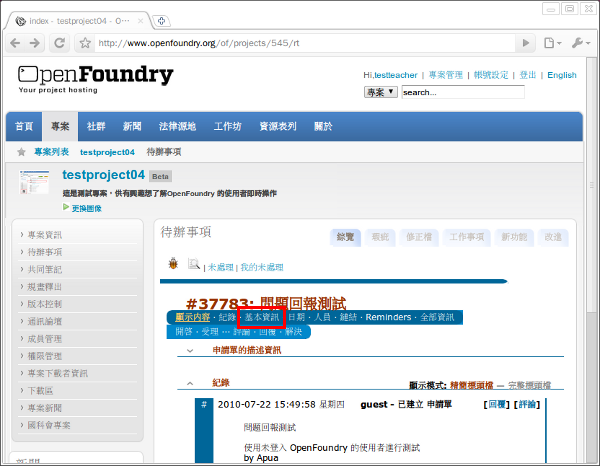Image resolution: width=600 pixels, height=466 pixels.
Task: Click the OpenFoundry logo
Action: (x=96, y=79)
